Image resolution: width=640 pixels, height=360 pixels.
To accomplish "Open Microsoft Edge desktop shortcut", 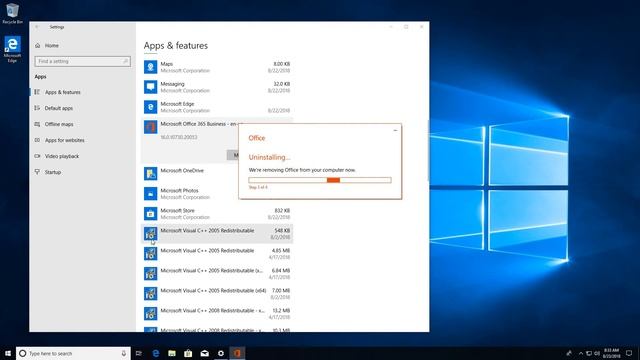I will point(12,49).
